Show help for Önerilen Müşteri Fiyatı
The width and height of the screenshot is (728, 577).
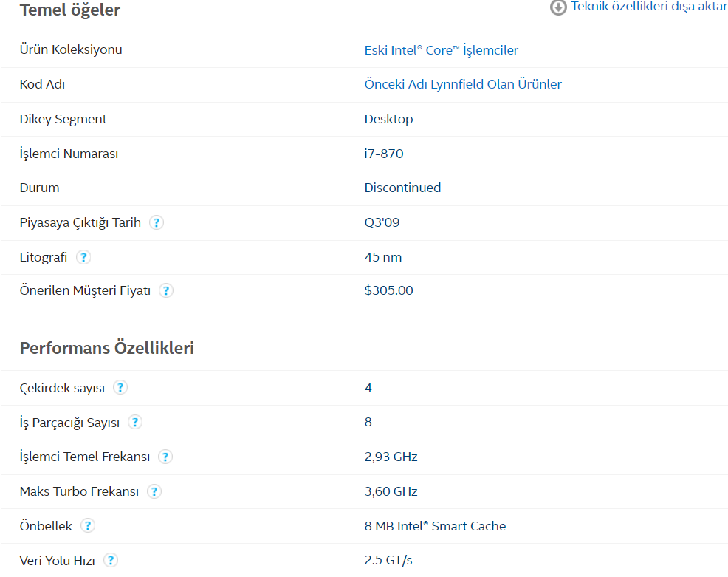click(x=165, y=290)
